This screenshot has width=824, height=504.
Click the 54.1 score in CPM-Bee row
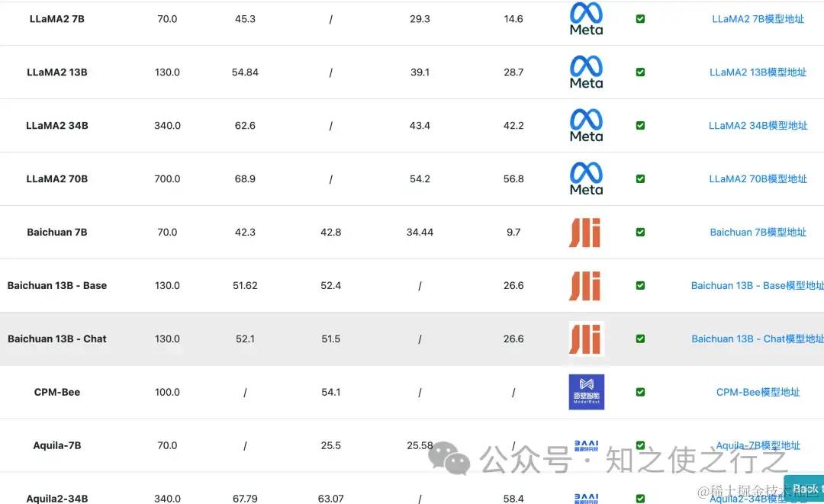coord(330,392)
